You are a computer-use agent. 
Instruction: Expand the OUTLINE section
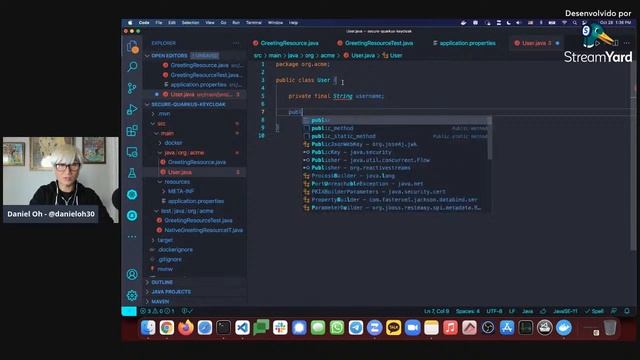point(162,282)
